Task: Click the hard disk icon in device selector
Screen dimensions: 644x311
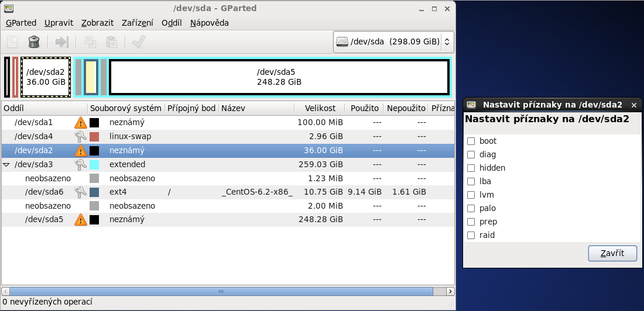Action: 342,42
